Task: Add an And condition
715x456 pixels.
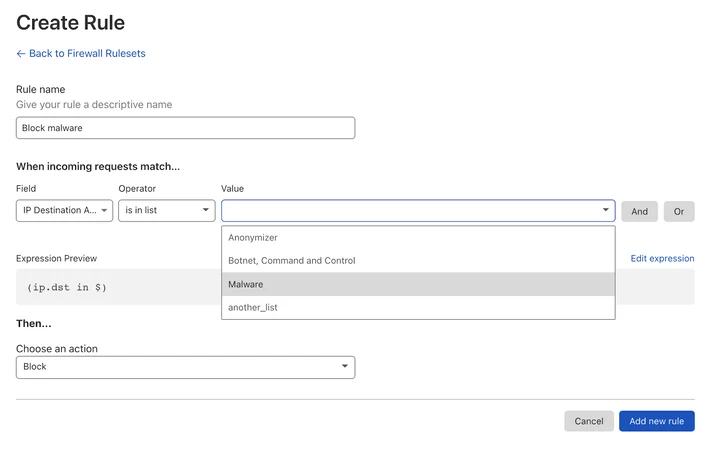Action: click(x=639, y=212)
